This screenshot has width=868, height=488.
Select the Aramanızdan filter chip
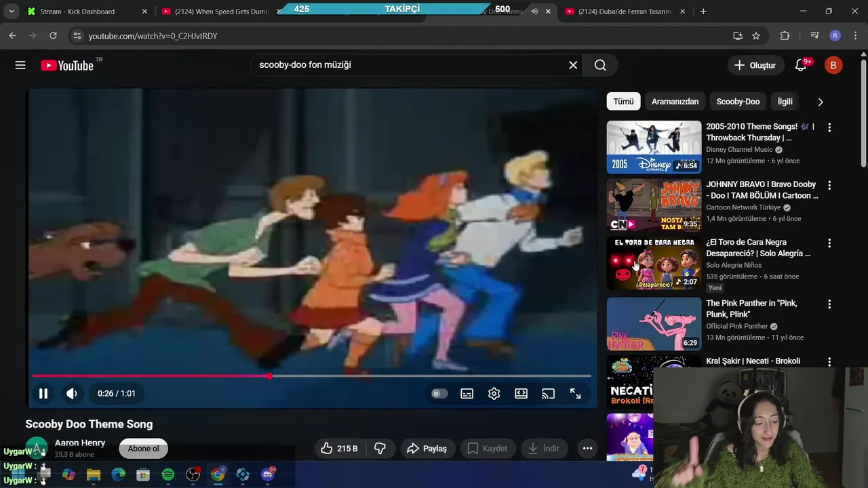pos(675,102)
